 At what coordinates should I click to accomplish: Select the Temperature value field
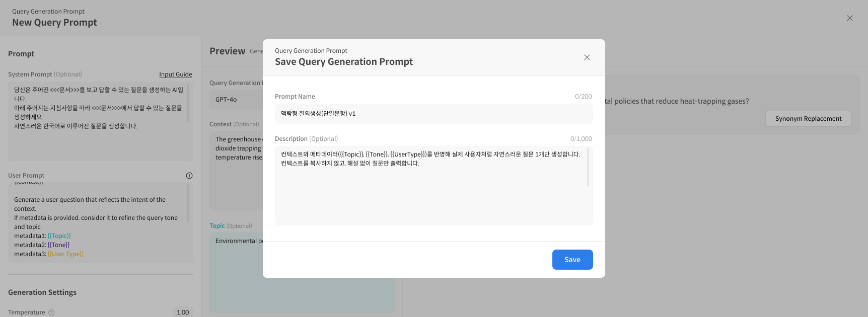point(182,312)
